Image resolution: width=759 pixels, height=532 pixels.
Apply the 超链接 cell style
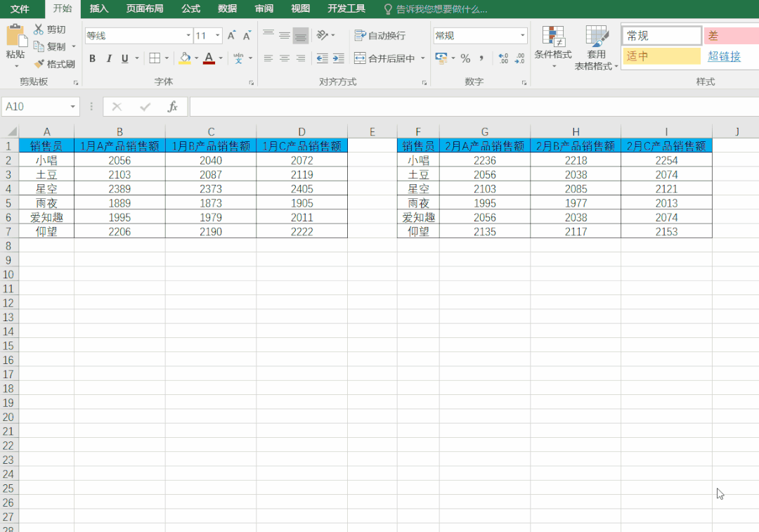tap(724, 56)
